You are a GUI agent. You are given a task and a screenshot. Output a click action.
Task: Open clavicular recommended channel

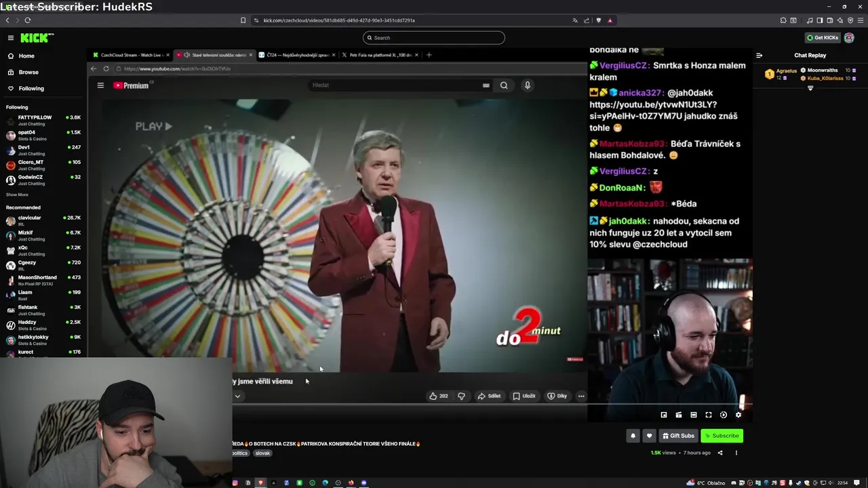click(43, 221)
